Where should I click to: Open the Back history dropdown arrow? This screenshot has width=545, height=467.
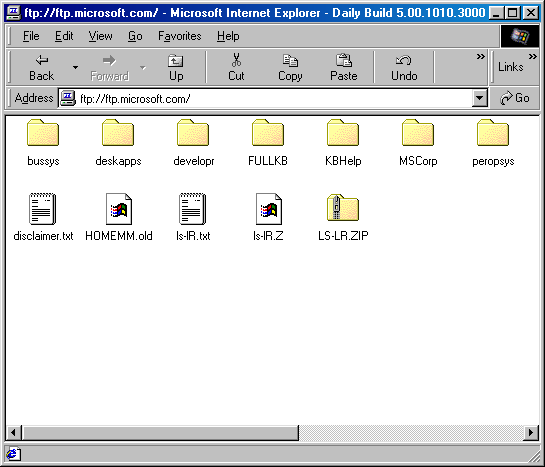coord(75,68)
